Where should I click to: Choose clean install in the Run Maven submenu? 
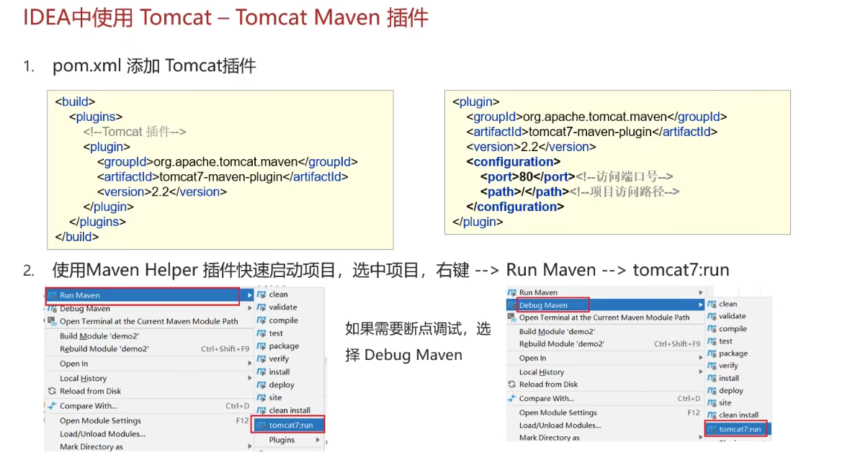tap(290, 410)
